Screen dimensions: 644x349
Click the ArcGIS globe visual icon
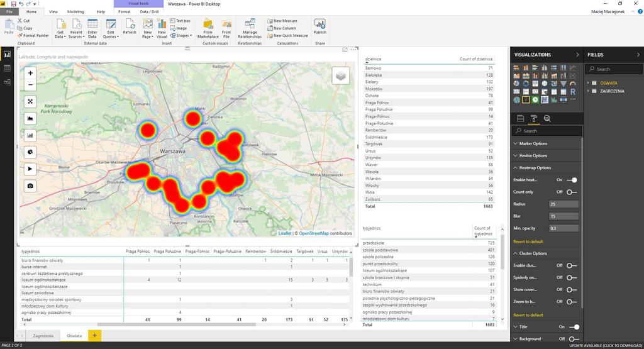[x=516, y=100]
